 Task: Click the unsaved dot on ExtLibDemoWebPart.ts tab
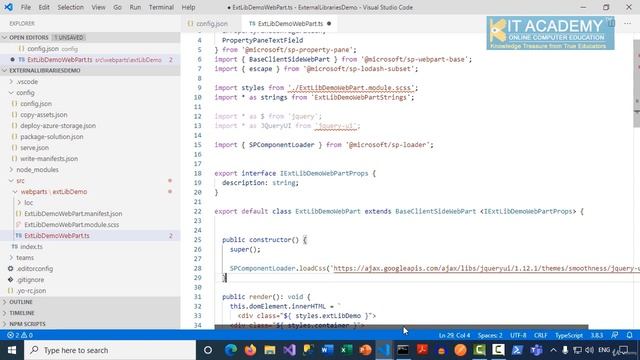tap(329, 24)
